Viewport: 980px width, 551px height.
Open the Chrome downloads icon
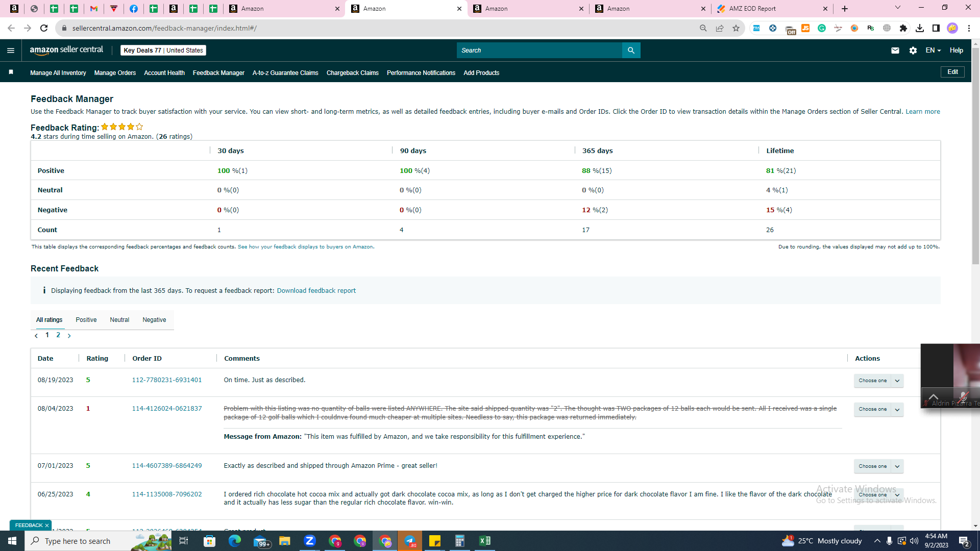(919, 28)
